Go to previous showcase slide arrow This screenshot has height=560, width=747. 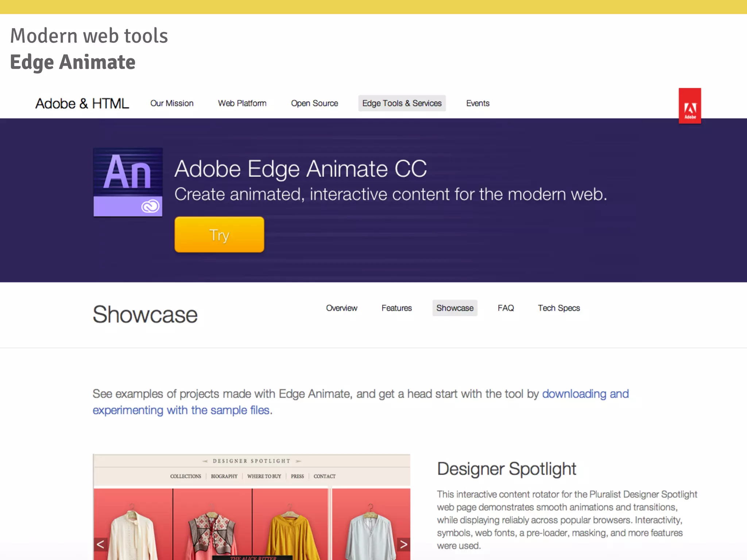tap(100, 544)
